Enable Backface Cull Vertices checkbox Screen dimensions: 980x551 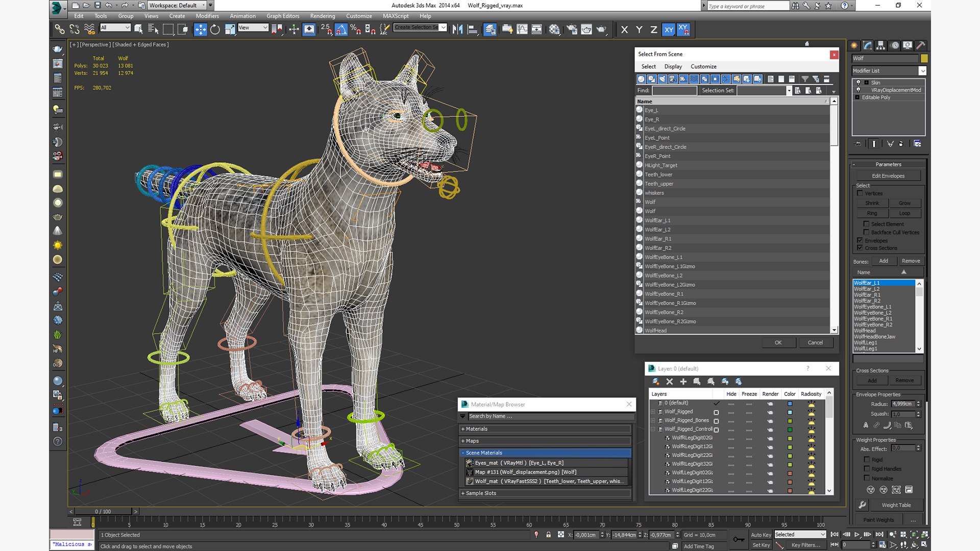[866, 232]
